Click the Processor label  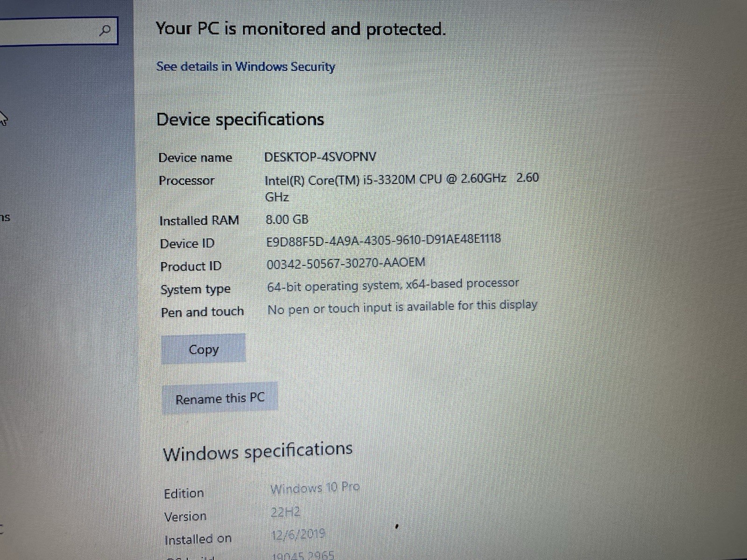pos(186,181)
